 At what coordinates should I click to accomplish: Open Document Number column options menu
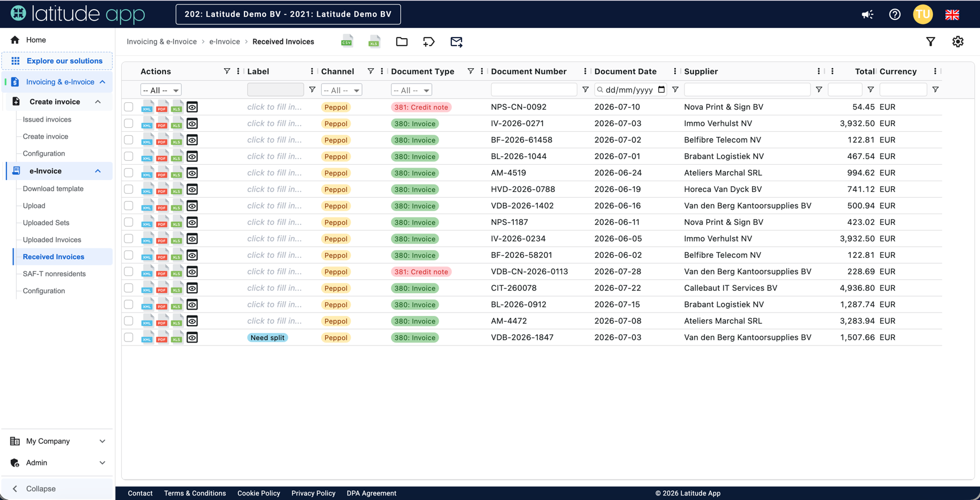(585, 71)
